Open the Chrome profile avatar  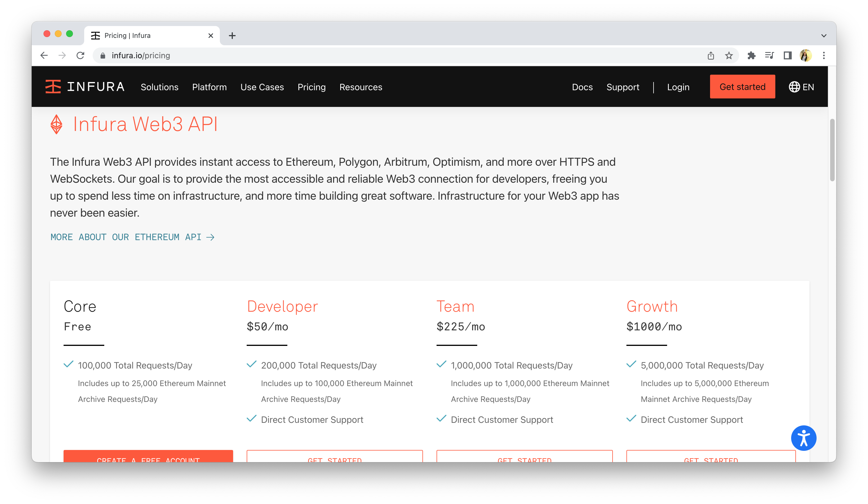(806, 55)
